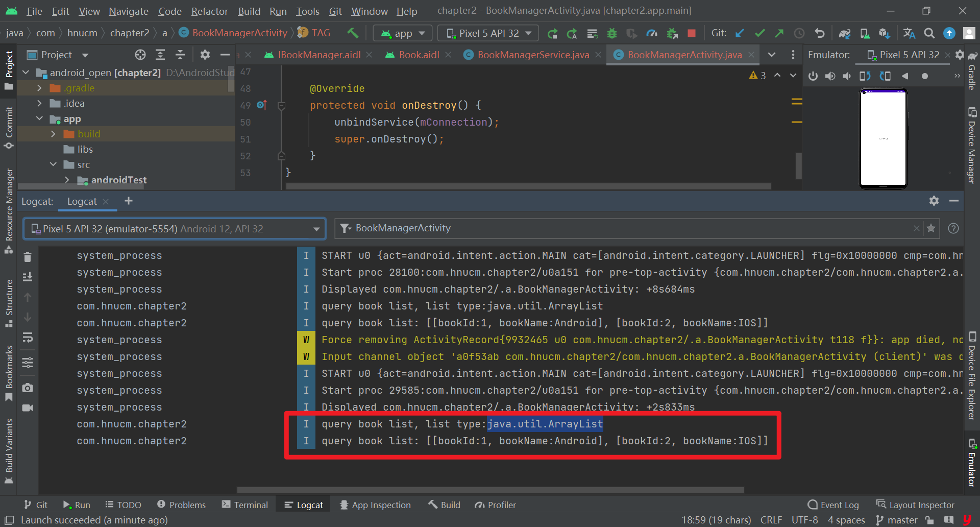Click emulator power button icon
980x527 pixels.
coord(813,76)
